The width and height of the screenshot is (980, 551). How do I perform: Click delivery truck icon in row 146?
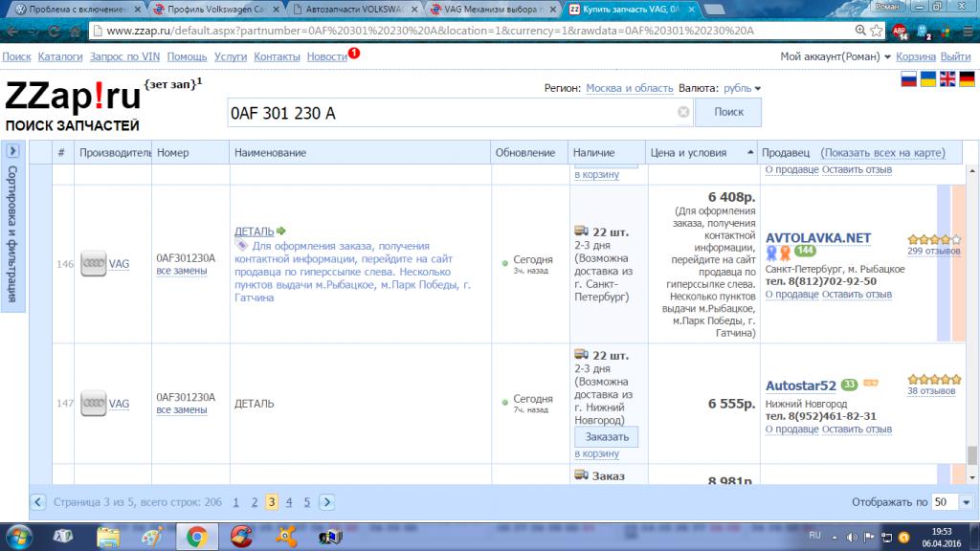581,231
